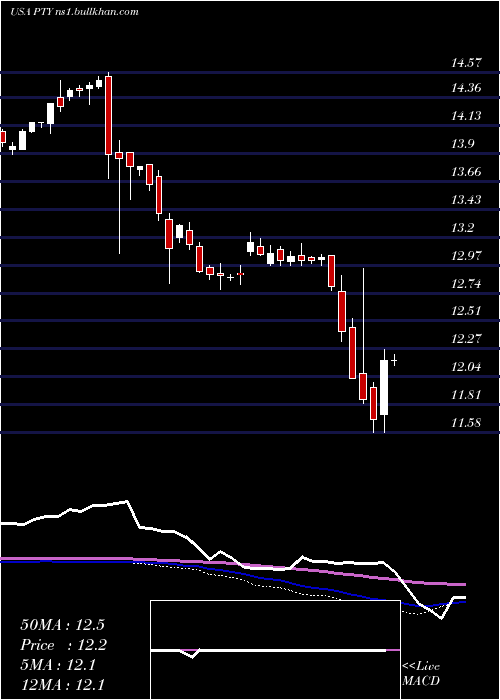Click the 14.13 price axis label
The width and height of the screenshot is (500, 700).
467,117
